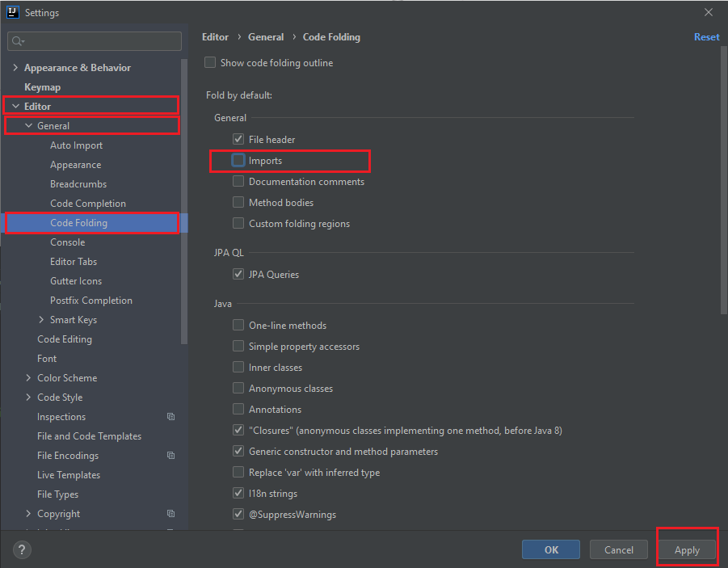Click the magnifier icon in the search field

(18, 40)
